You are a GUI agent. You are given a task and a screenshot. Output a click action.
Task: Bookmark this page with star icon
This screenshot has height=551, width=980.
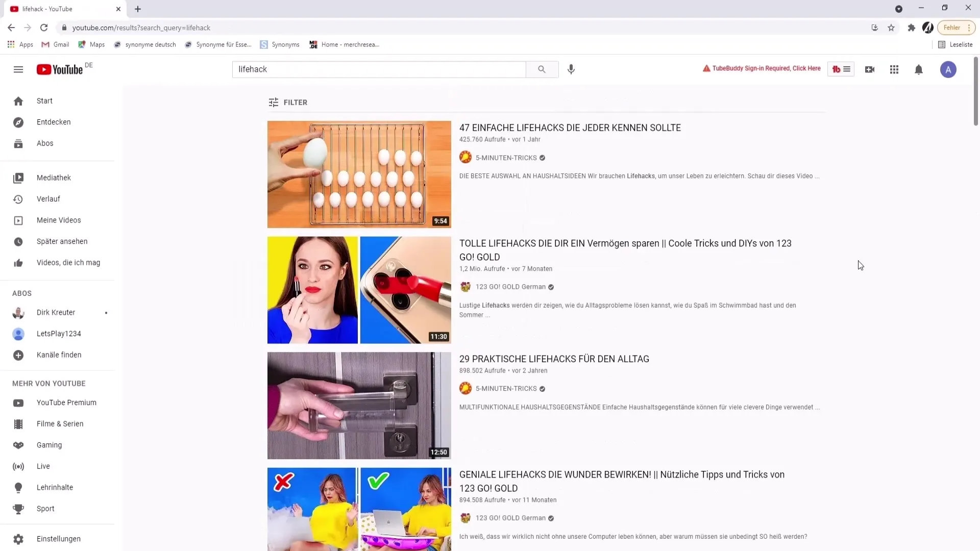(891, 28)
